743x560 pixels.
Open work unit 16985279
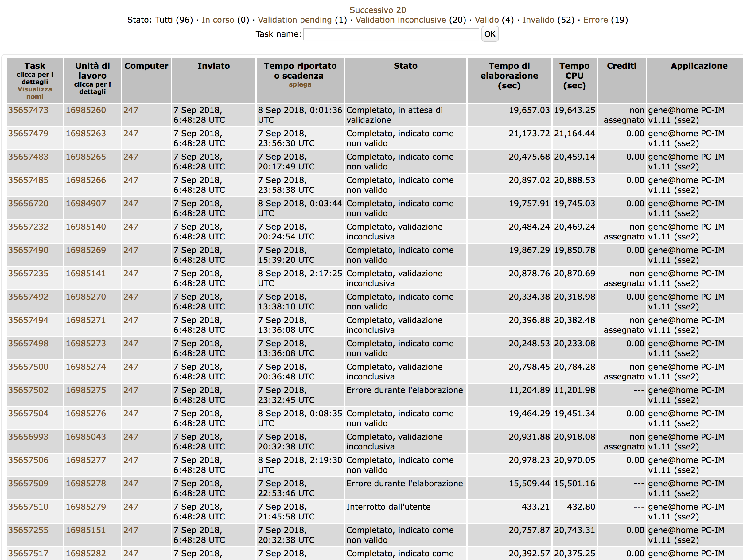coord(86,507)
